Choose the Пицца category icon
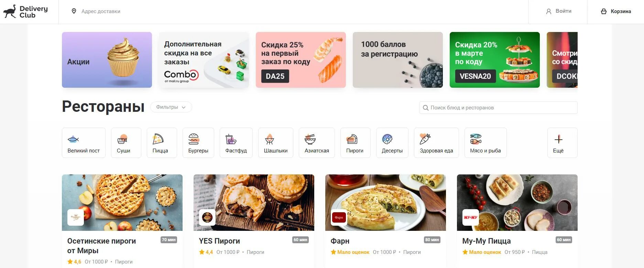The width and height of the screenshot is (644, 268). 158,139
